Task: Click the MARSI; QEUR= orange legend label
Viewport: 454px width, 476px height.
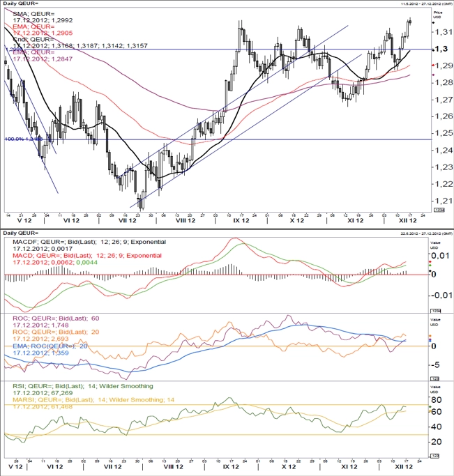Action: click(x=93, y=400)
